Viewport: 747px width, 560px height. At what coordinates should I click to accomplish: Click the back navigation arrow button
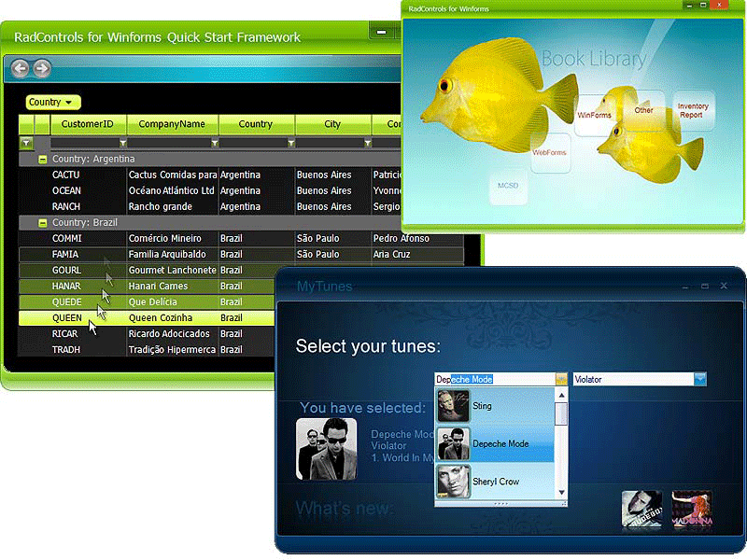(x=21, y=68)
